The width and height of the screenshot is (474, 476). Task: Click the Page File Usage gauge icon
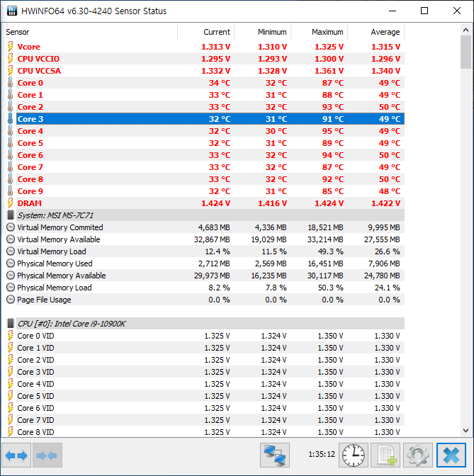pyautogui.click(x=11, y=300)
